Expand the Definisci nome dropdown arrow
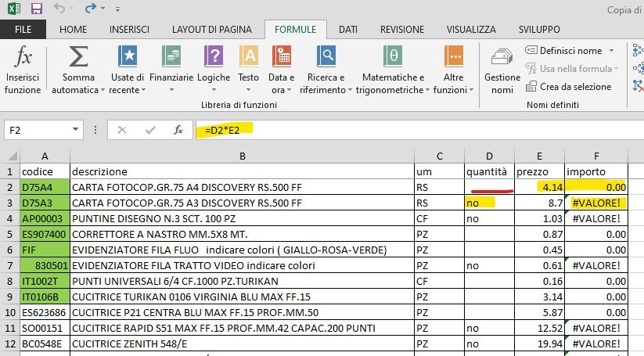This screenshot has width=644, height=356. pos(612,51)
